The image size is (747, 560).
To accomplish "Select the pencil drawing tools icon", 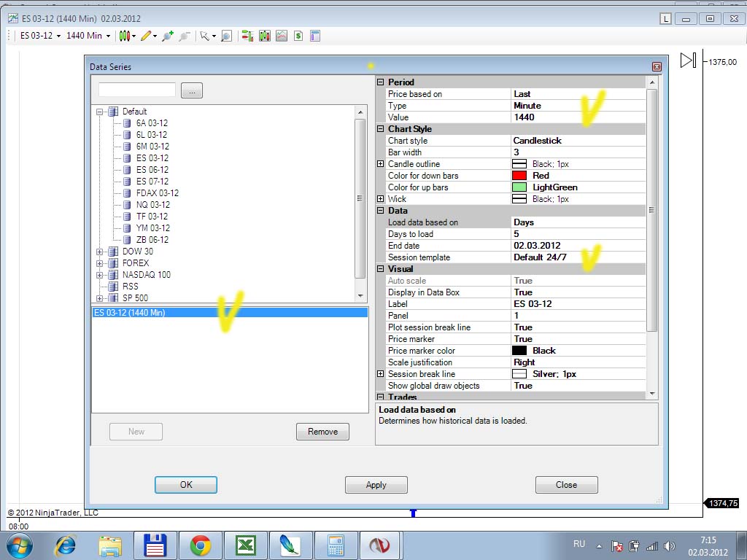I will [146, 36].
